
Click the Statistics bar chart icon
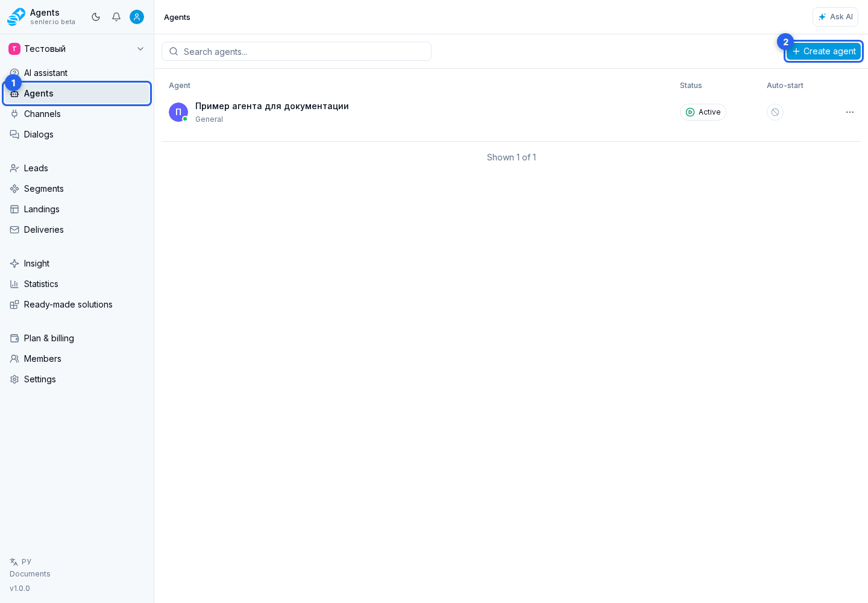click(x=14, y=284)
